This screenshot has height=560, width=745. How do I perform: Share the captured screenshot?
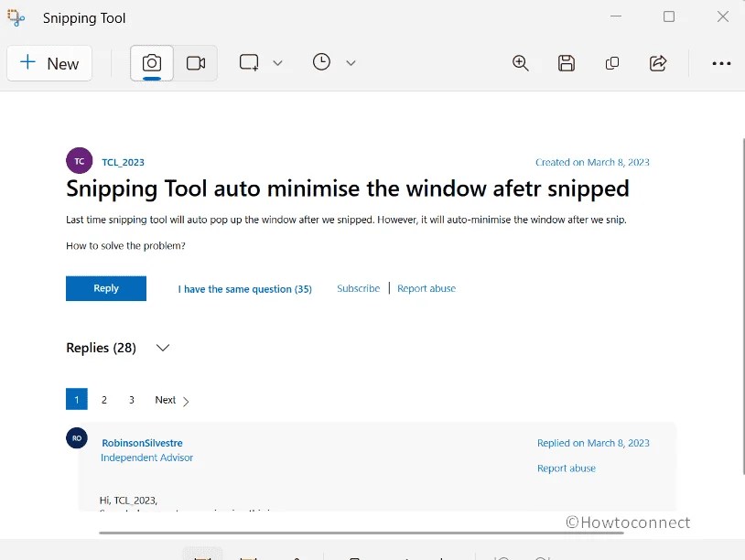(x=658, y=63)
